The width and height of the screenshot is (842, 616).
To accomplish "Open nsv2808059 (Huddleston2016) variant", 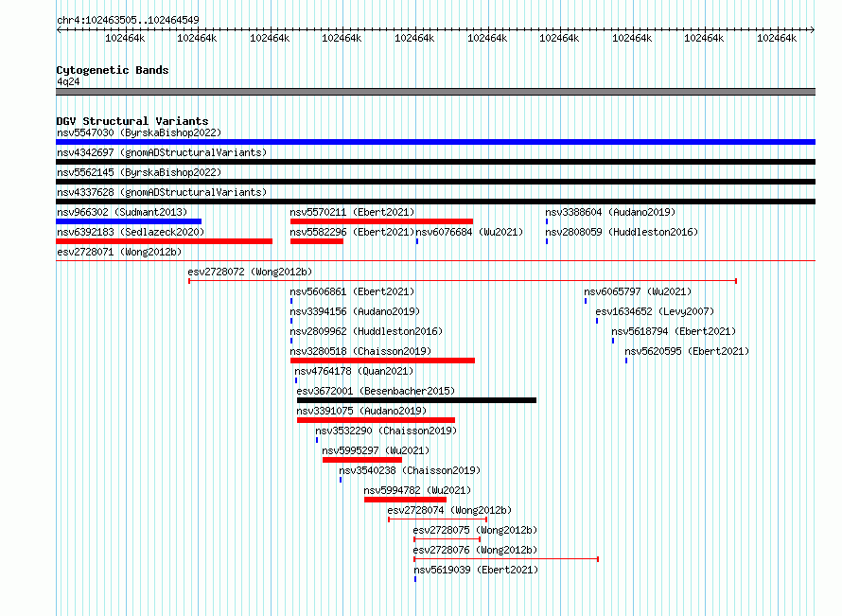I will coord(622,232).
